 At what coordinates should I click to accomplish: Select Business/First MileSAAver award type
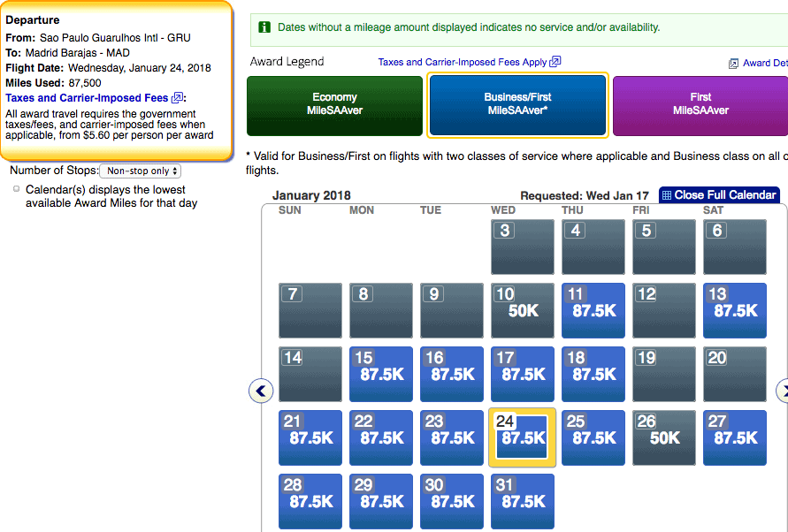tap(517, 105)
